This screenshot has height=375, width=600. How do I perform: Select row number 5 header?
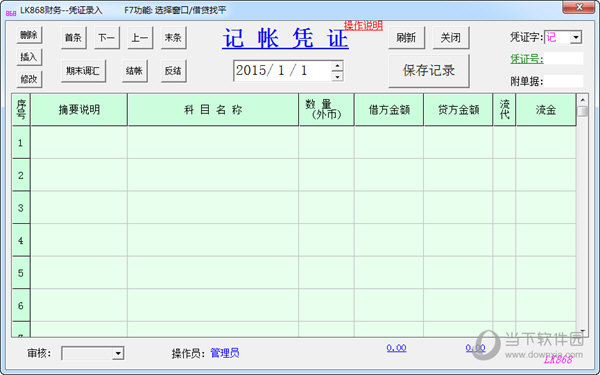point(21,273)
